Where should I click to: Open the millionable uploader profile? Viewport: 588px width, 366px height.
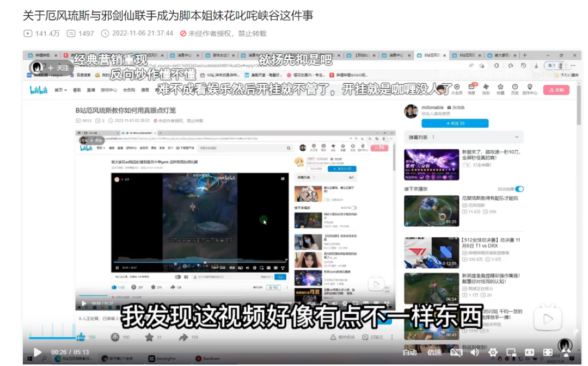(x=432, y=108)
